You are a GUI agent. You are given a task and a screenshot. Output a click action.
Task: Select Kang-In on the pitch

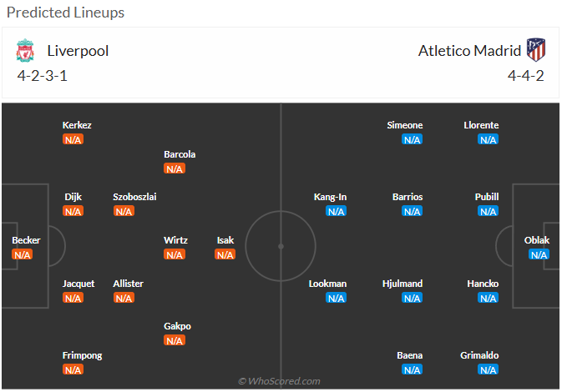[330, 197]
